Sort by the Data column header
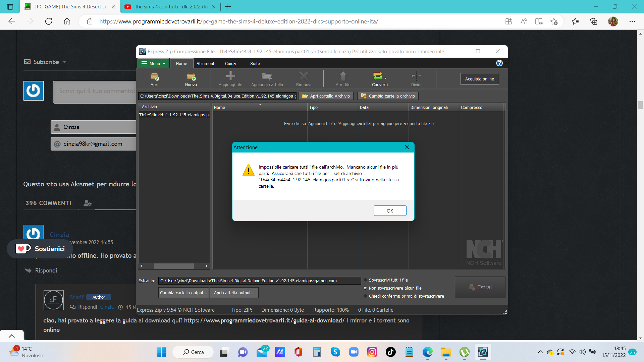Screen dimensions: 644x362 click(383, 107)
